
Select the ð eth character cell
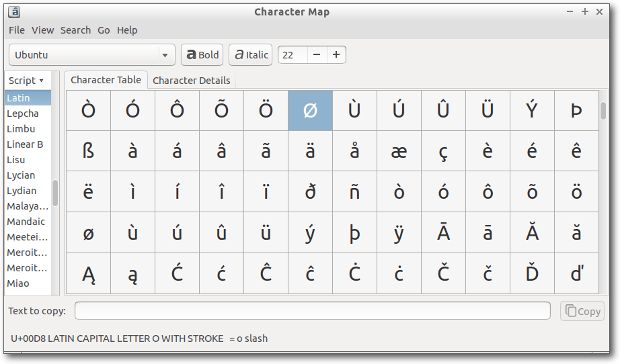[x=311, y=192]
